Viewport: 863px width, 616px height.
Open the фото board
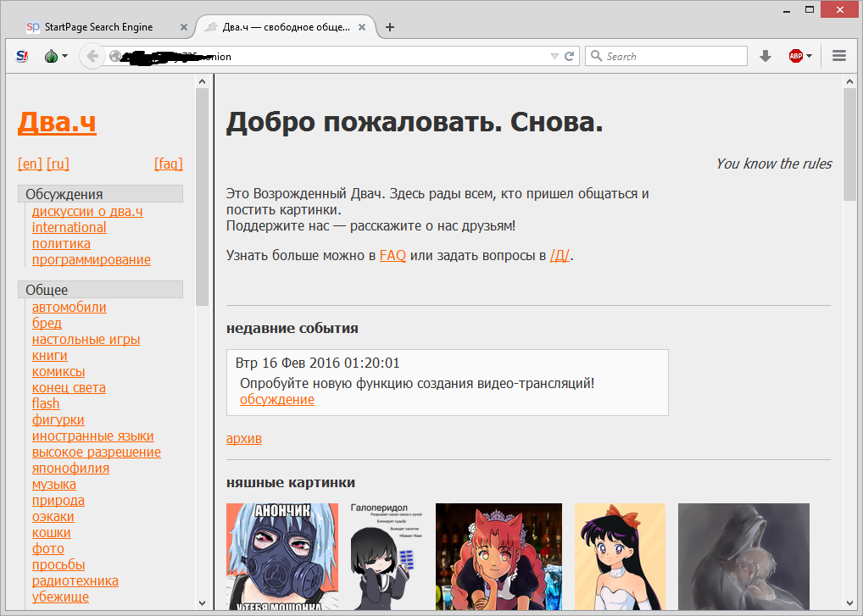pos(47,548)
